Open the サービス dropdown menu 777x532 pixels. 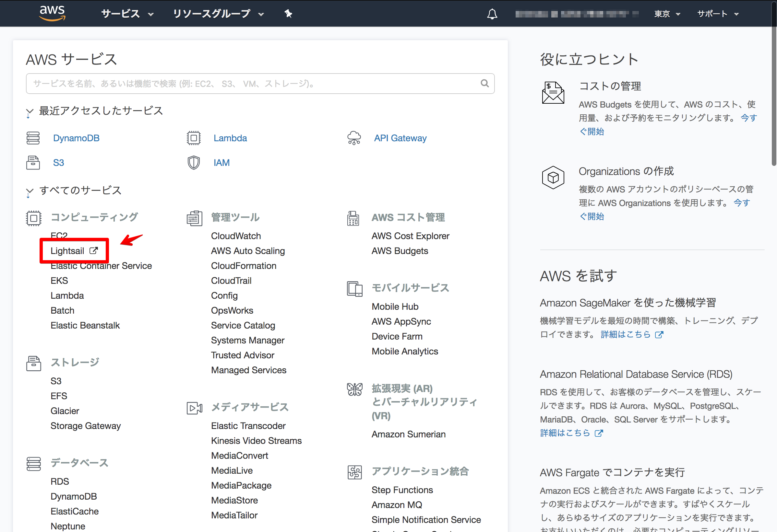pos(127,14)
